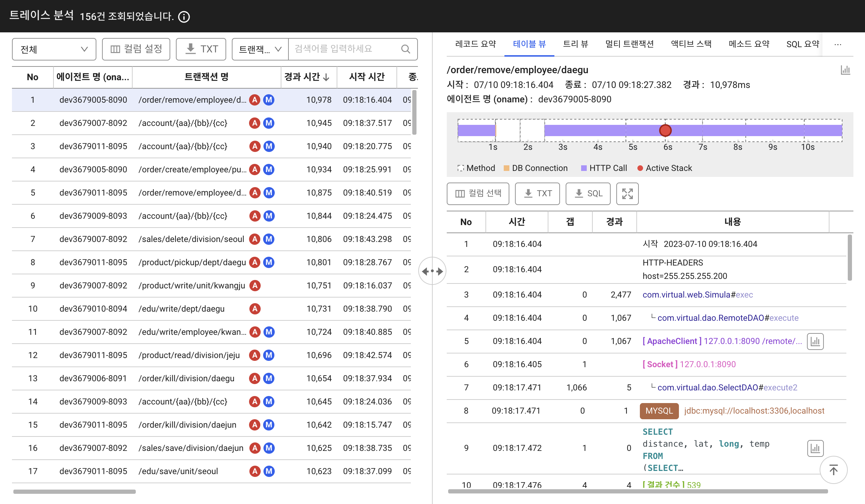
Task: Click the scroll-to-top arrow button
Action: pyautogui.click(x=833, y=470)
